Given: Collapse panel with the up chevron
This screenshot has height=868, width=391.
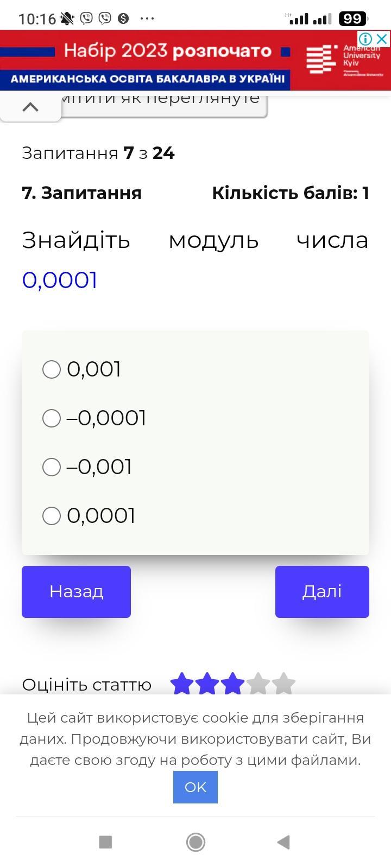Looking at the screenshot, I should point(30,107).
